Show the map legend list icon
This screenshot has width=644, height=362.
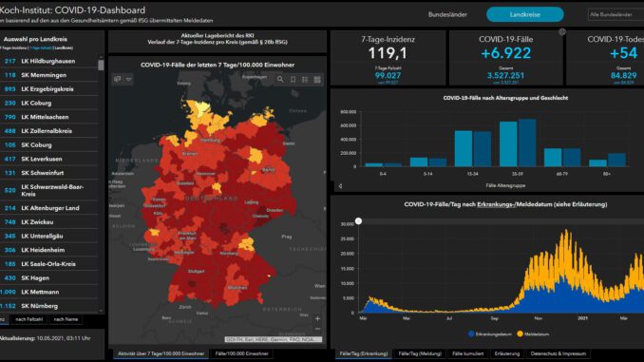305,80
